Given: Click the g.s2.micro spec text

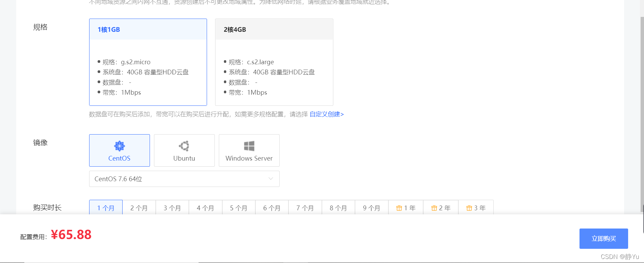Looking at the screenshot, I should click(136, 62).
